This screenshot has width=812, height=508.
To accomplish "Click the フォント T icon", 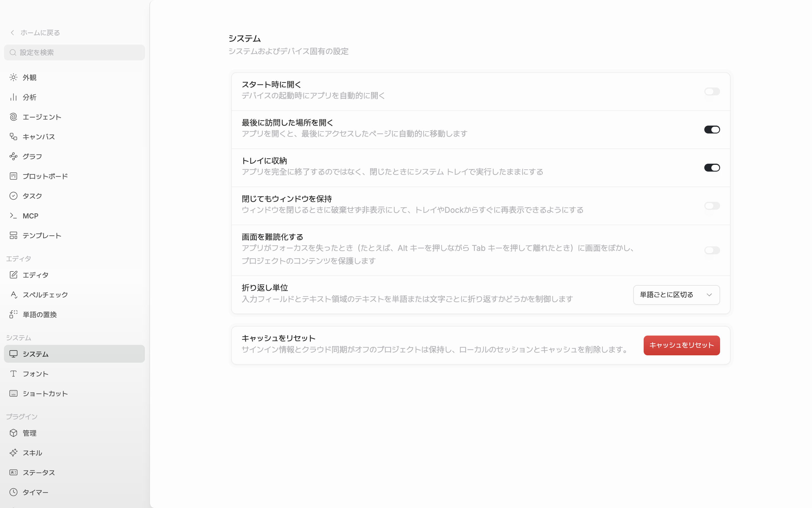I will tap(14, 374).
